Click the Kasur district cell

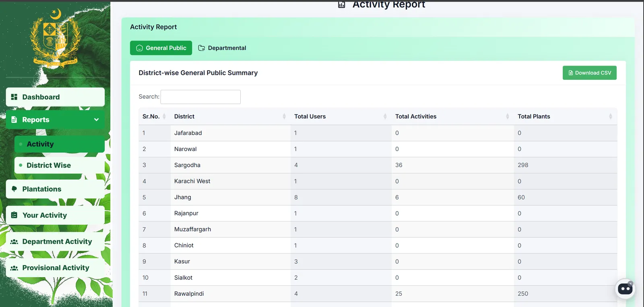tap(230, 261)
